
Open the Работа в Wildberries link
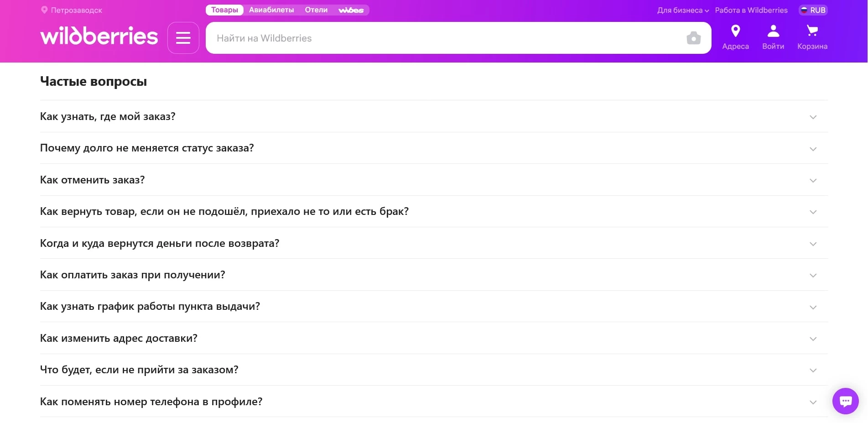[751, 10]
